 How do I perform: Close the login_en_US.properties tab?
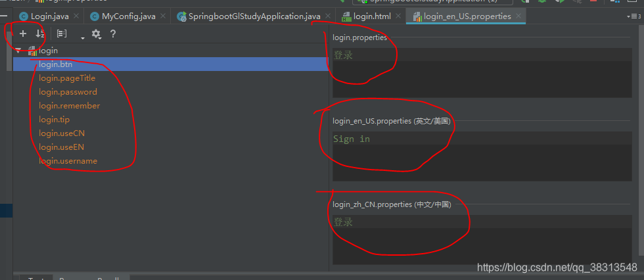point(518,16)
